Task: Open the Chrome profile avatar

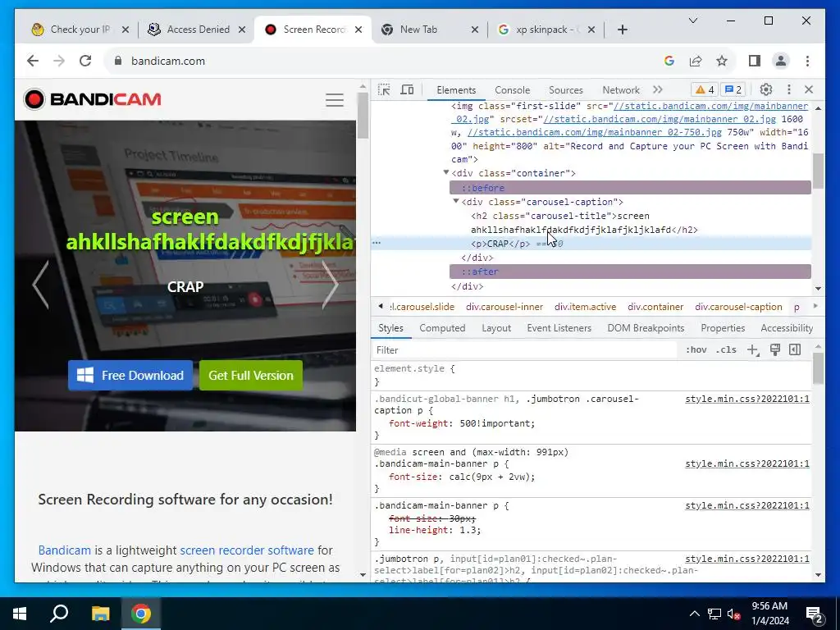Action: pos(781,61)
